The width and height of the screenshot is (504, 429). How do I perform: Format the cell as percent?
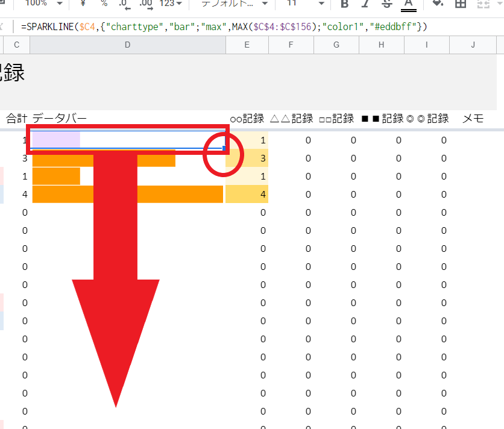click(x=104, y=4)
